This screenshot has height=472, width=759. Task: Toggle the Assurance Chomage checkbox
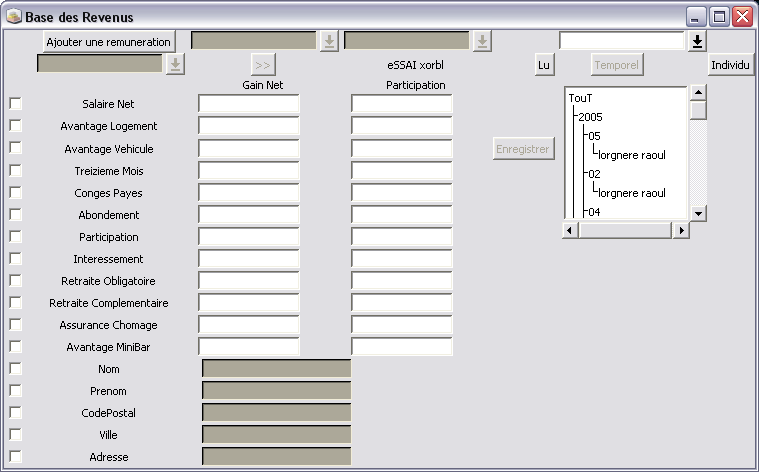tap(15, 324)
